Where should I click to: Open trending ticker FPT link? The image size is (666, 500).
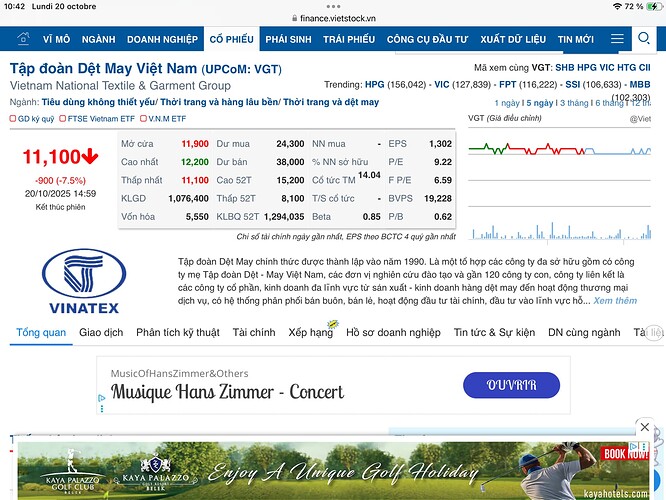click(x=507, y=84)
